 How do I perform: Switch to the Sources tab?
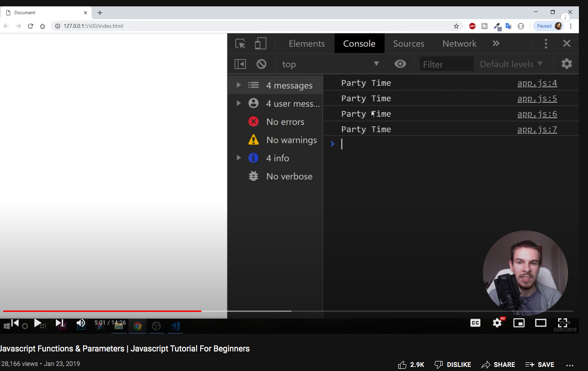tap(408, 43)
